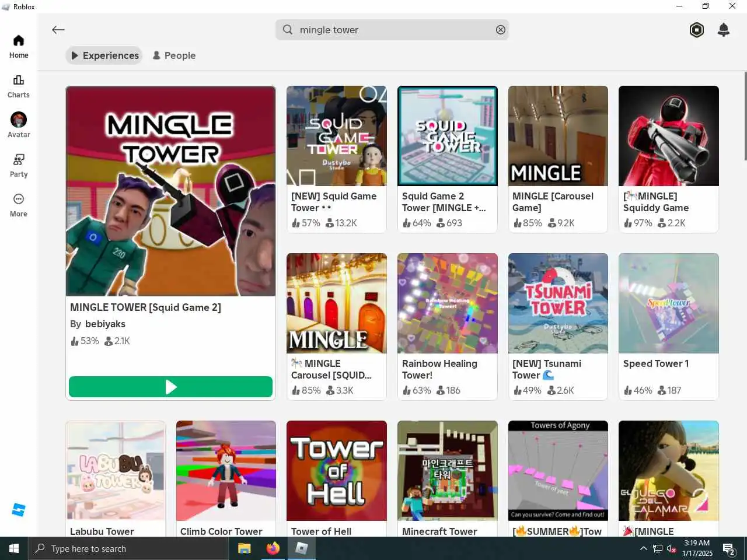Open the Robux balance icon
747x560 pixels.
tap(697, 30)
